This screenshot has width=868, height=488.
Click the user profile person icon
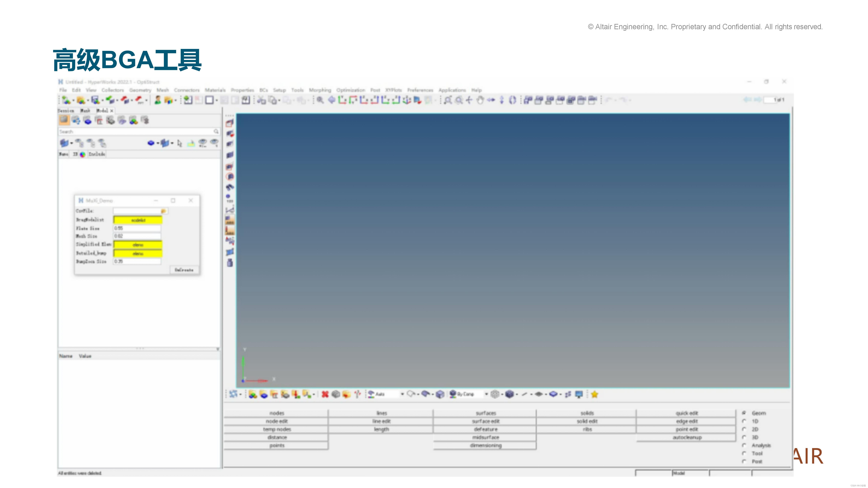157,100
